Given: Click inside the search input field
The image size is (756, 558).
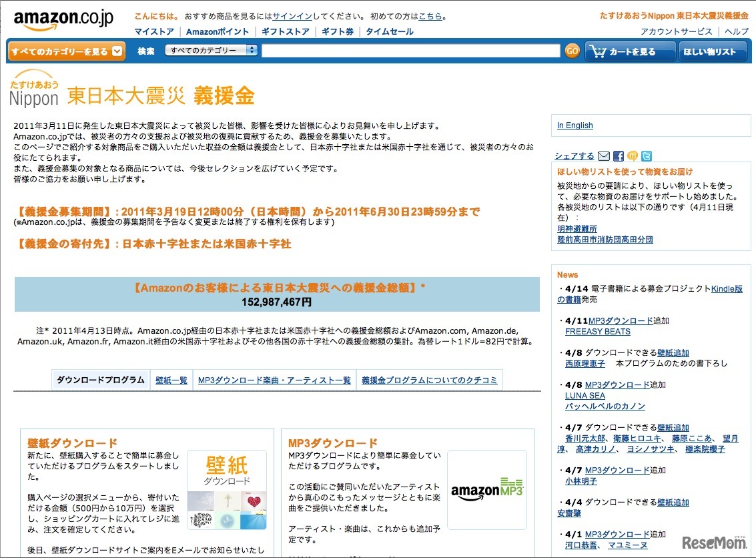Looking at the screenshot, I should (414, 49).
